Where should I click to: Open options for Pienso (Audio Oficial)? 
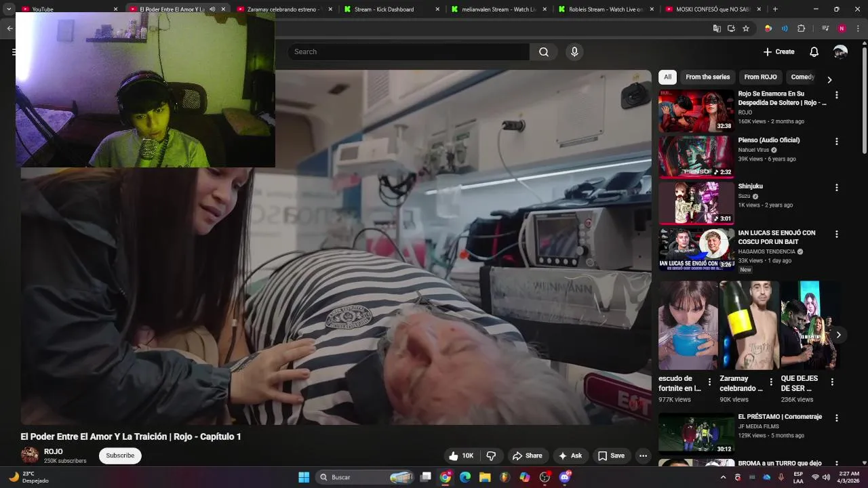pyautogui.click(x=836, y=142)
